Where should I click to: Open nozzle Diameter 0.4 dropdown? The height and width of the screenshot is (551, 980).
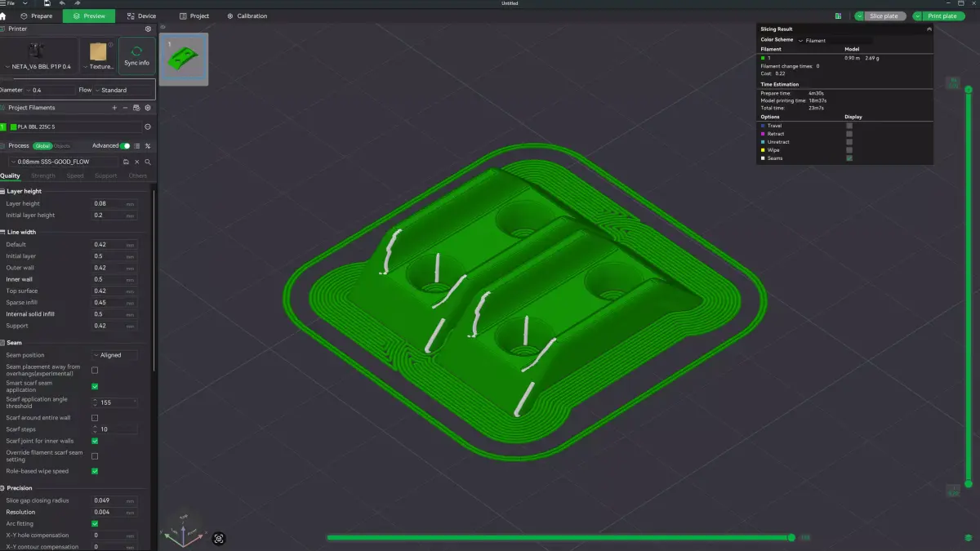[x=50, y=90]
